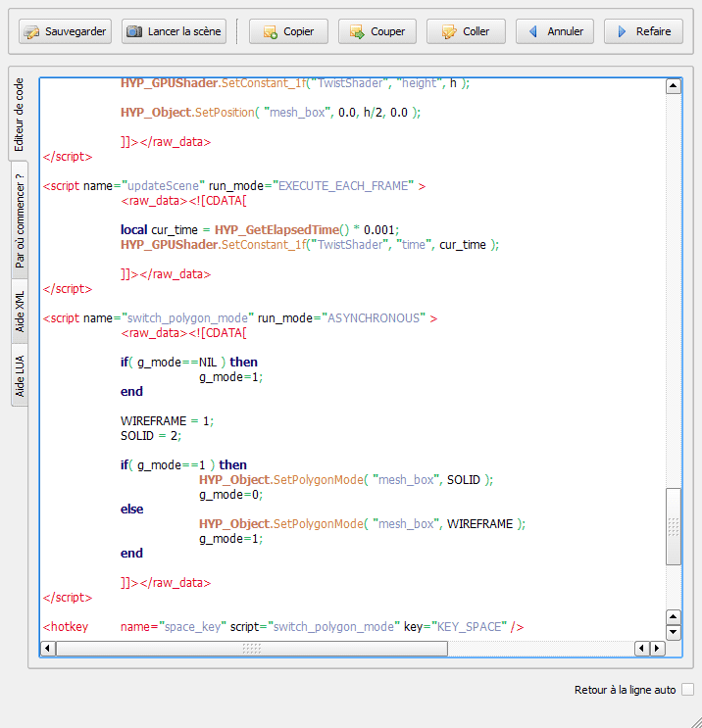This screenshot has width=702, height=728.
Task: Click the camera icon on Lancer la scène
Action: pos(134,31)
